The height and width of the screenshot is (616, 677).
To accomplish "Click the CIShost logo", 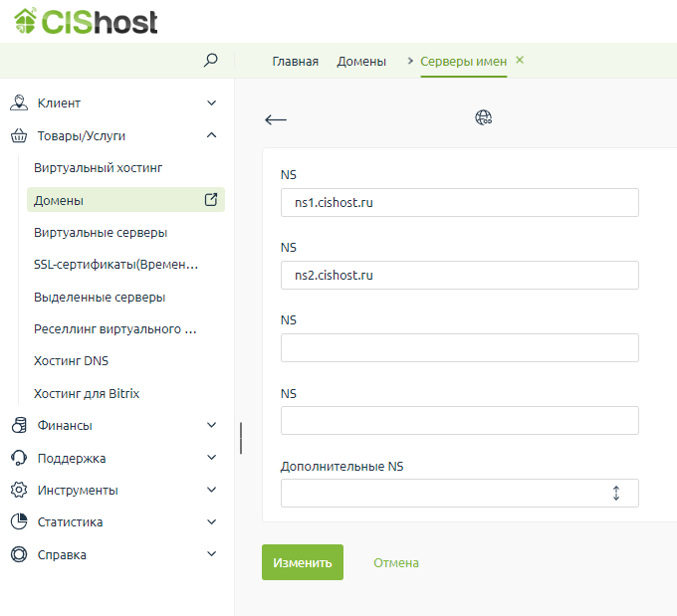I will pyautogui.click(x=86, y=22).
